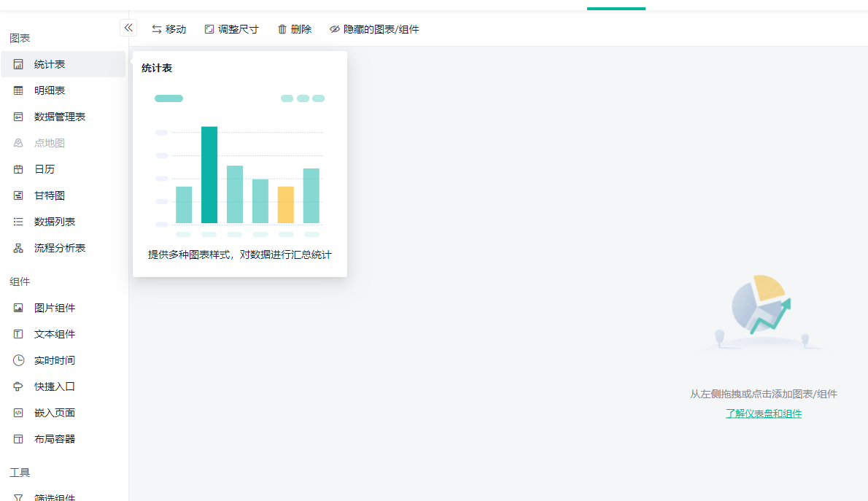Select the 数据列表 label
This screenshot has width=868, height=501.
pos(54,222)
